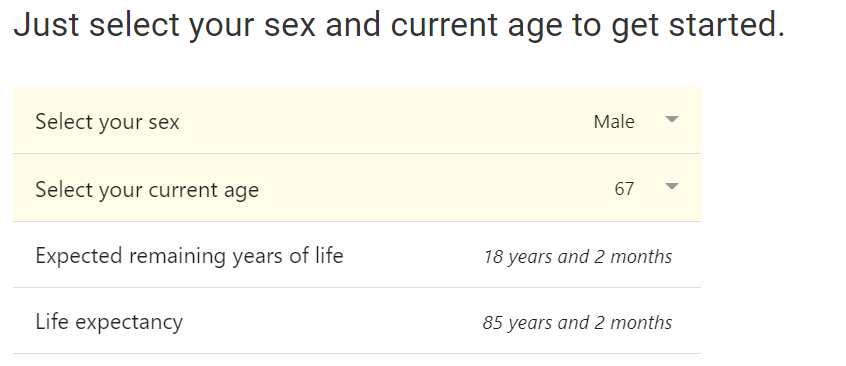Click the sex dropdown arrow icon

(672, 120)
